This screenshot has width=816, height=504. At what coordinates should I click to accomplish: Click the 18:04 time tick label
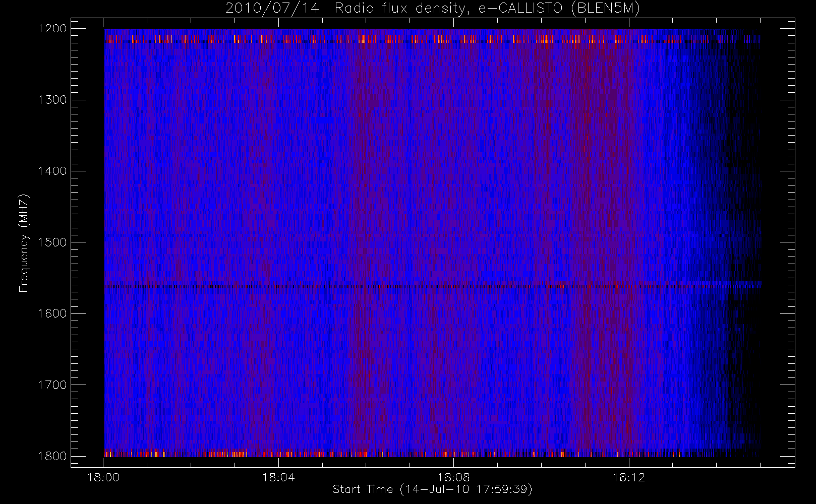278,477
